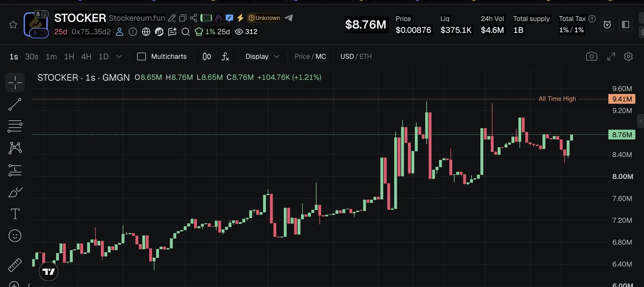Click the Liq $375.1K value

click(456, 30)
